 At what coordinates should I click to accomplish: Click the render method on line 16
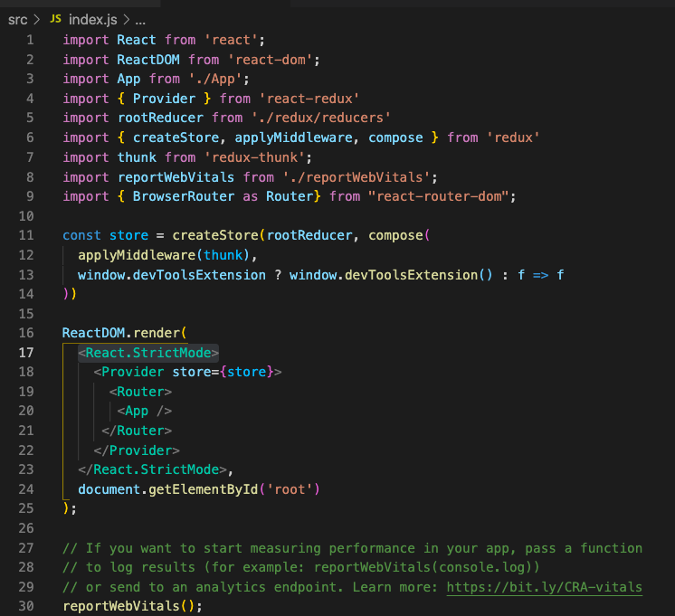tap(157, 333)
